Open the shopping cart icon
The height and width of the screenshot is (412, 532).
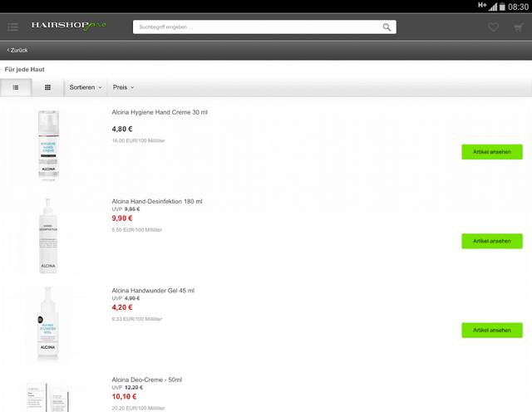(519, 27)
